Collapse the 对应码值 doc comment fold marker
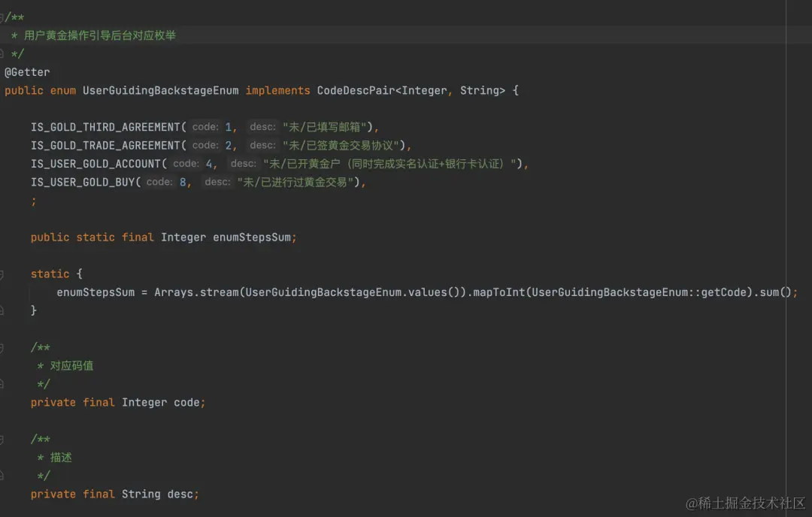The width and height of the screenshot is (812, 517). click(x=2, y=348)
